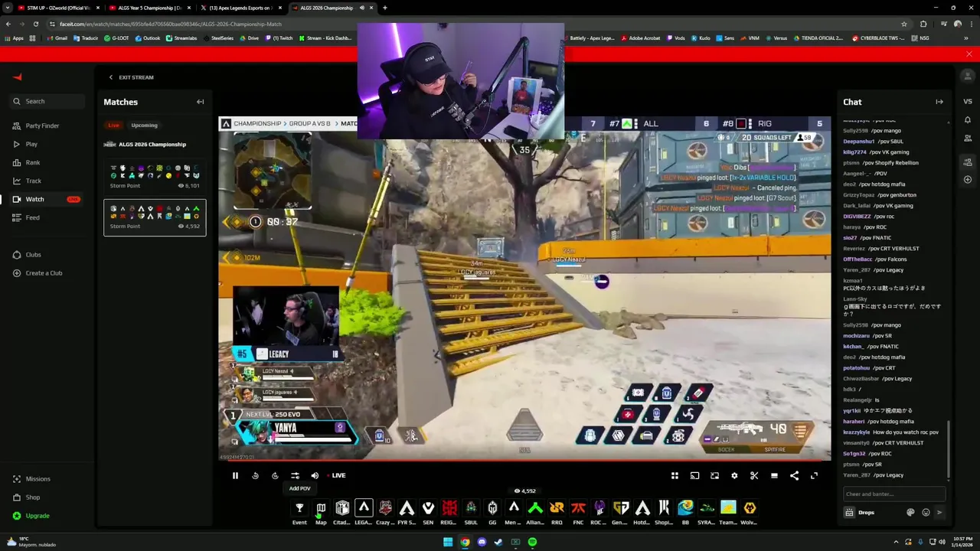Type in Cheer and banter chat field

pyautogui.click(x=893, y=494)
